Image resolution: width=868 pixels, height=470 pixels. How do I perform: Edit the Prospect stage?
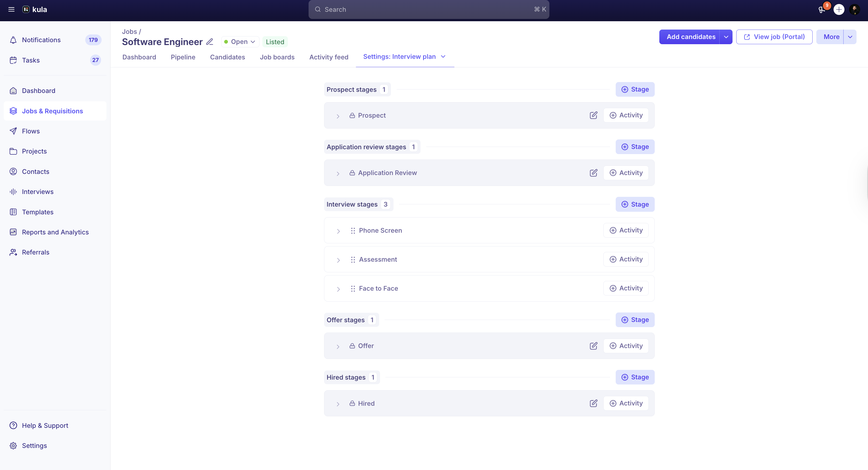pos(593,115)
